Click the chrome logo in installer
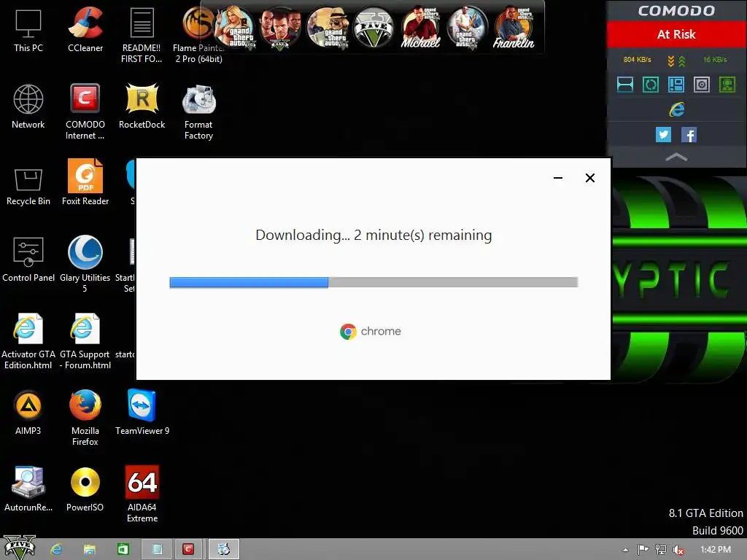The width and height of the screenshot is (747, 560). pos(371,332)
